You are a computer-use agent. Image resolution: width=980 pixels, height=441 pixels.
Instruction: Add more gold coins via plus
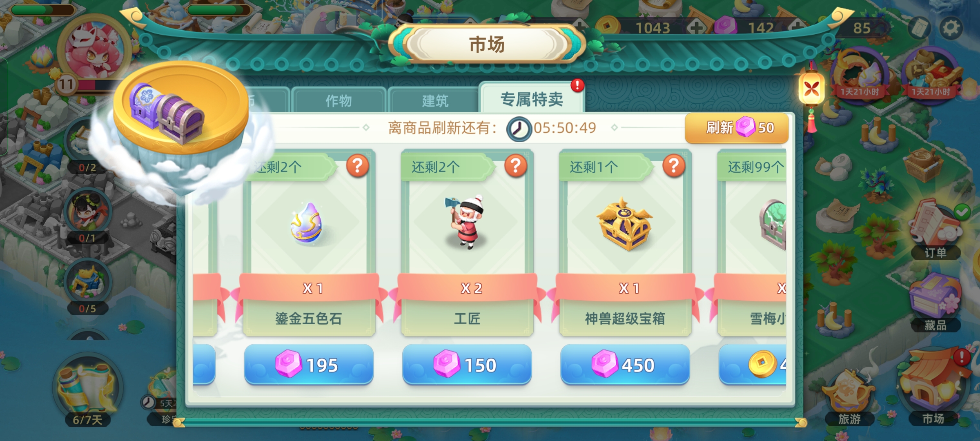pos(697,27)
